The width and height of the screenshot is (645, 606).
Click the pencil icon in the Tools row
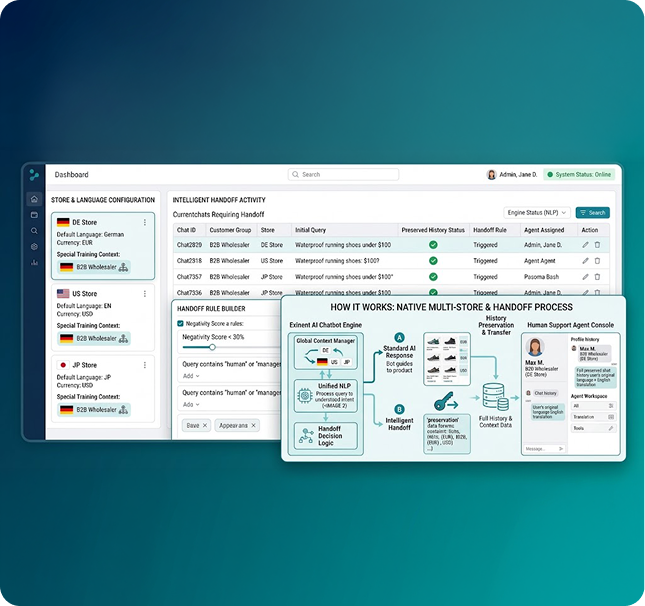[x=611, y=428]
